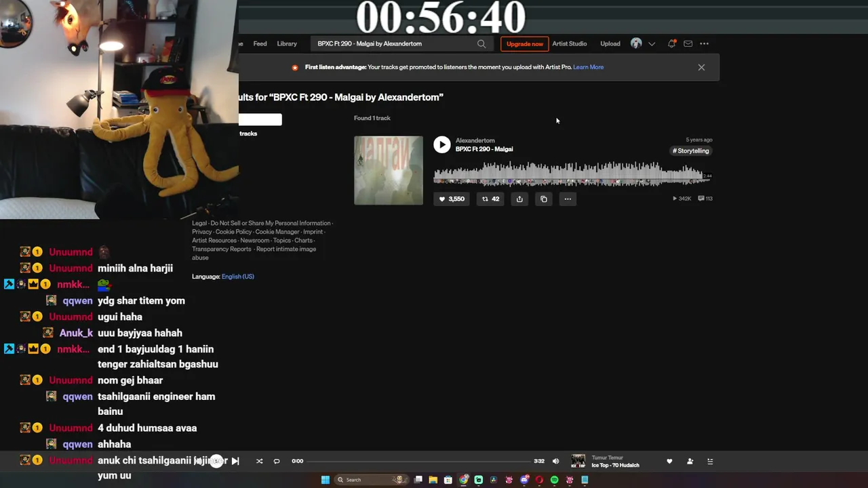This screenshot has height=488, width=868.
Task: Open Spotify from the taskbar
Action: point(555,480)
